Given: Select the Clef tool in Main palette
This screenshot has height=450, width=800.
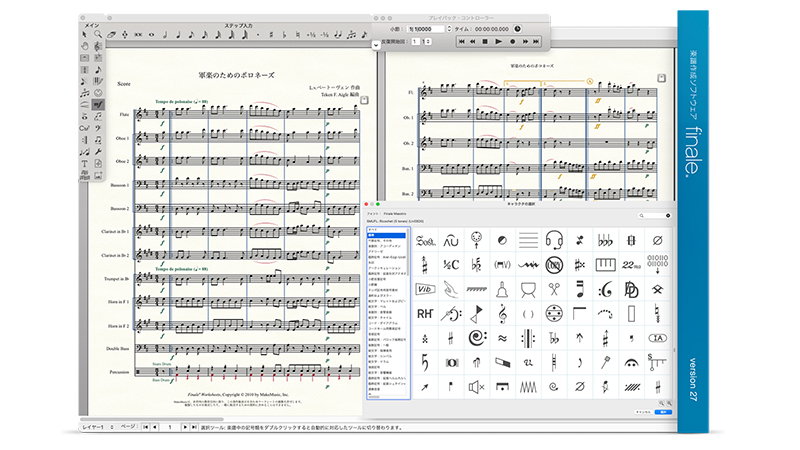Looking at the screenshot, I should 98,46.
